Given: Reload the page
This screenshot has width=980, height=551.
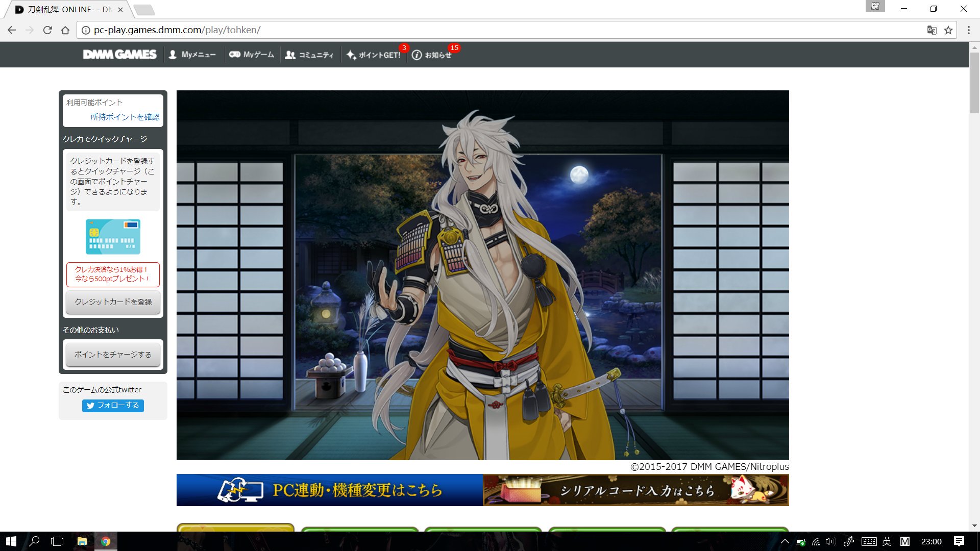Looking at the screenshot, I should click(x=47, y=30).
